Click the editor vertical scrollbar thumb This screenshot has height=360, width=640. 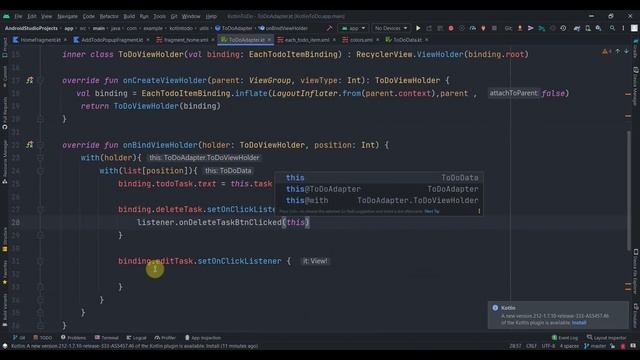click(x=628, y=191)
